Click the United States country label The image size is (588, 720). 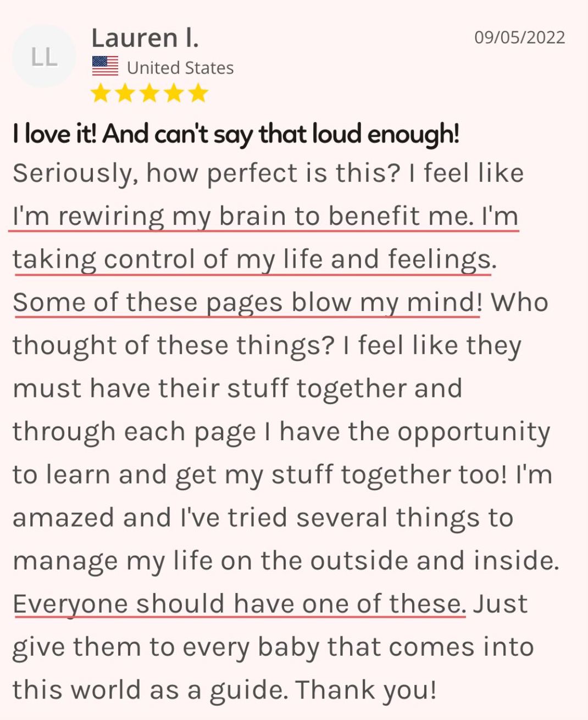point(180,68)
